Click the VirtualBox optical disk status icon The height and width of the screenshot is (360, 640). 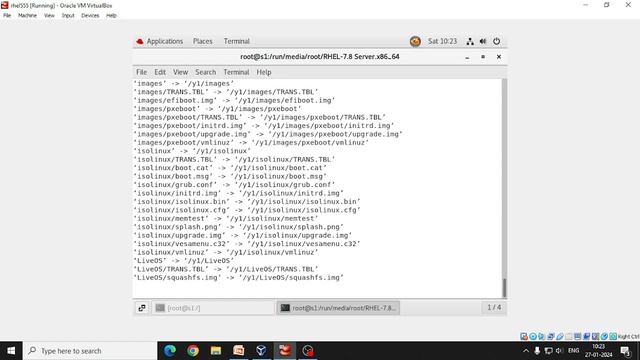click(533, 336)
